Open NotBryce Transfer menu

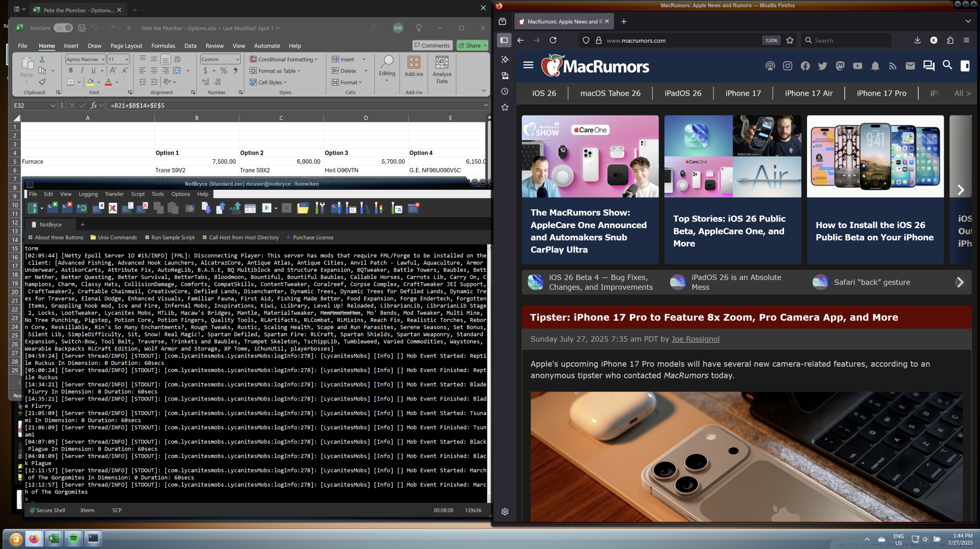coord(114,194)
